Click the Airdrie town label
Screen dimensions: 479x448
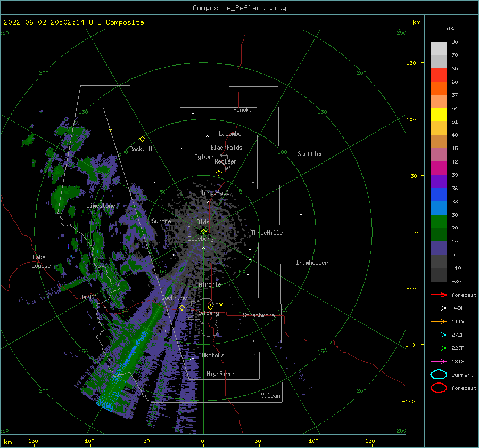[210, 284]
